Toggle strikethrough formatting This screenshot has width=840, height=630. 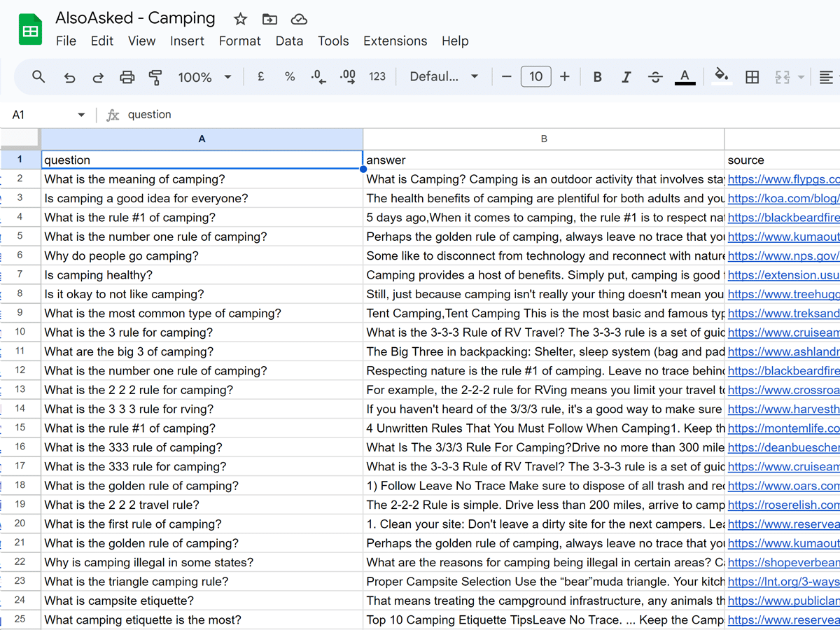point(655,77)
